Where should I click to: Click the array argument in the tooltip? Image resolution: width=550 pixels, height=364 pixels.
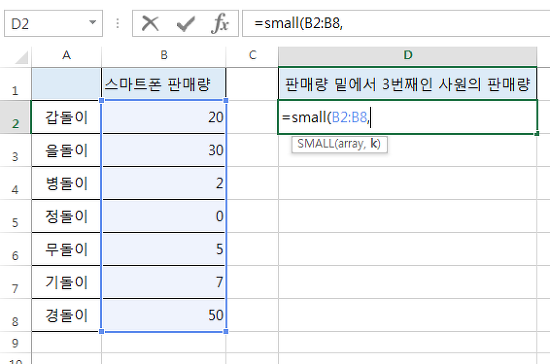tap(350, 144)
